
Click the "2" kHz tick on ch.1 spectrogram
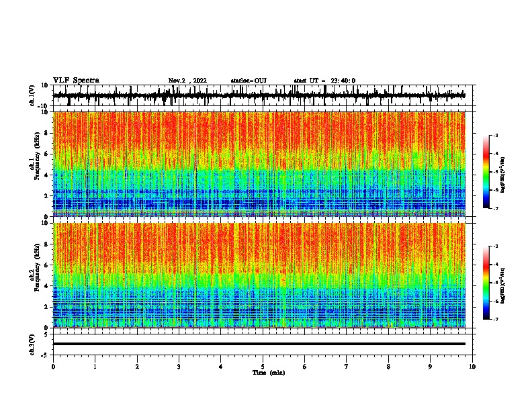click(47, 196)
